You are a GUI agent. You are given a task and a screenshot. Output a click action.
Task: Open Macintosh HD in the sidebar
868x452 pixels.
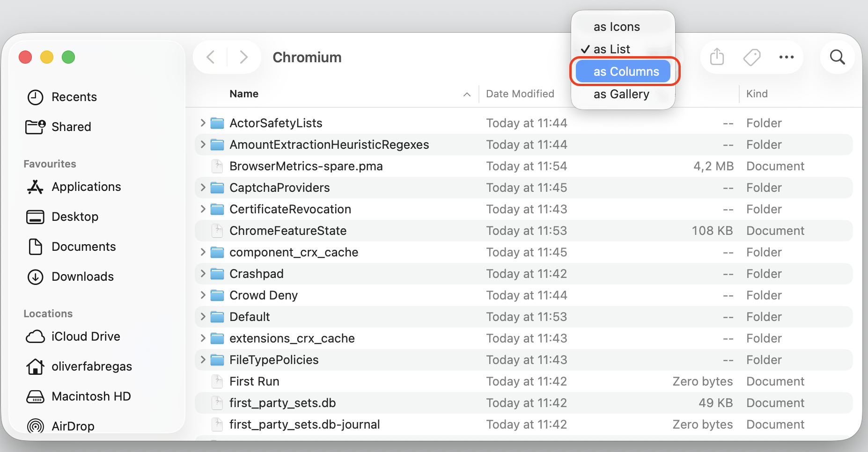[x=78, y=396]
